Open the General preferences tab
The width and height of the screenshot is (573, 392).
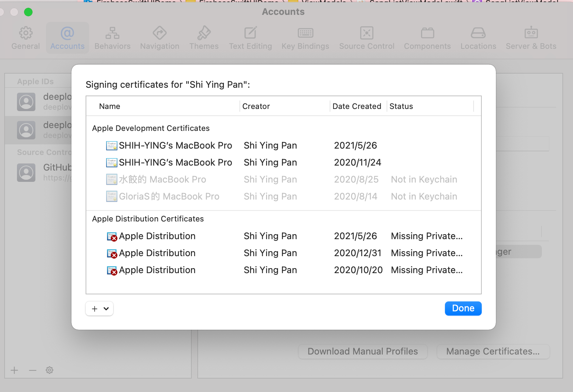pos(25,38)
